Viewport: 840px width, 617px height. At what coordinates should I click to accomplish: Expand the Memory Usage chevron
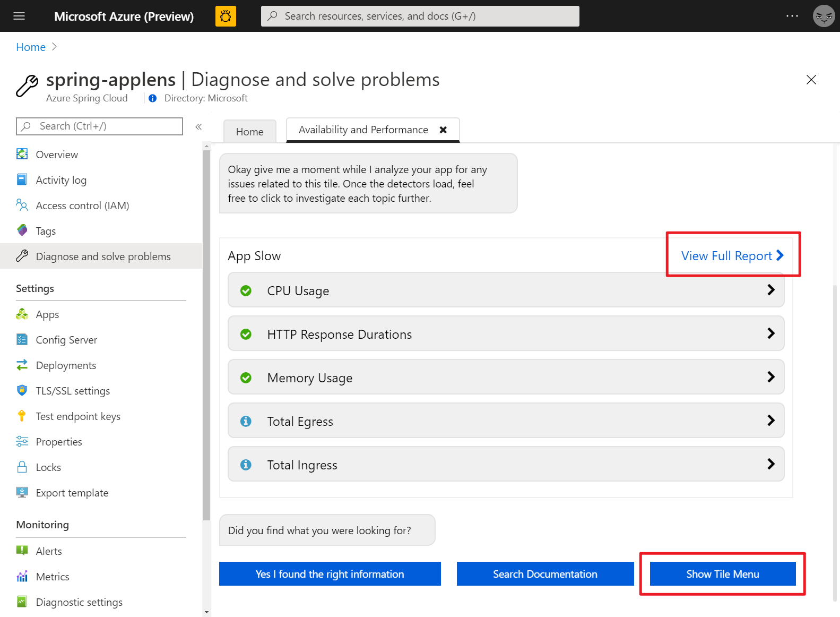point(771,377)
